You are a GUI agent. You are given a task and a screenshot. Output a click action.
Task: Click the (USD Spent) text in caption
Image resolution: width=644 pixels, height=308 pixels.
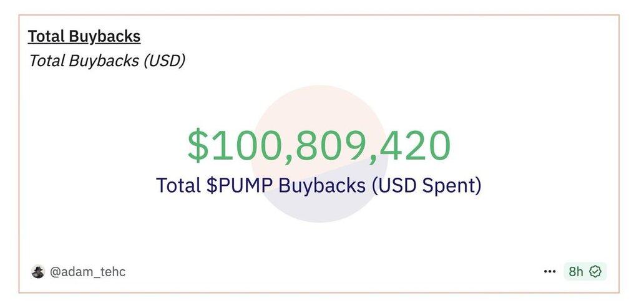426,185
